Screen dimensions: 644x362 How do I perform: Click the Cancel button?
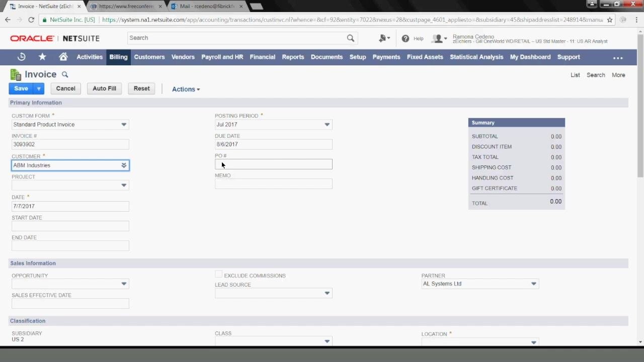point(65,88)
